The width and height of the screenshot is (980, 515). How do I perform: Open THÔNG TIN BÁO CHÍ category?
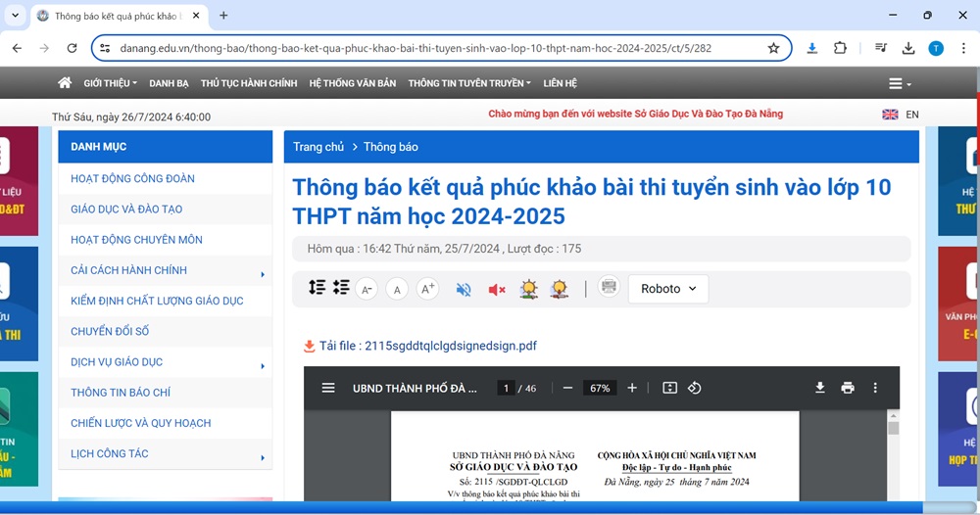click(165, 393)
